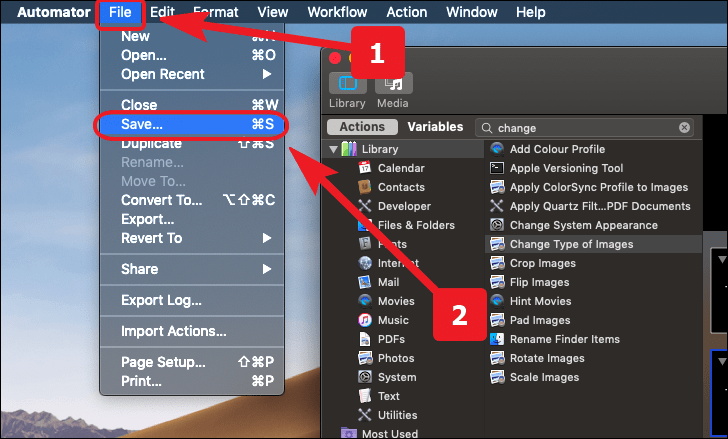Open the Automator application menu
Screen dimensions: 728x439
(54, 12)
